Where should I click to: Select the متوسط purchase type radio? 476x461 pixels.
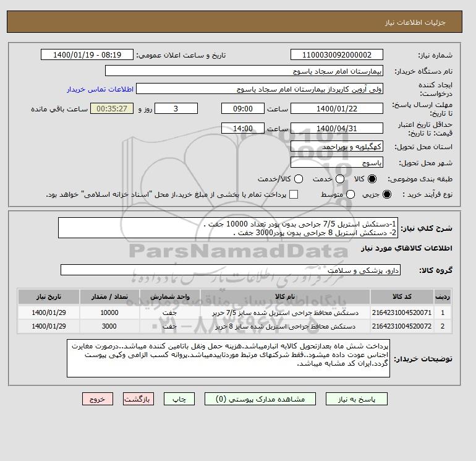[351, 194]
